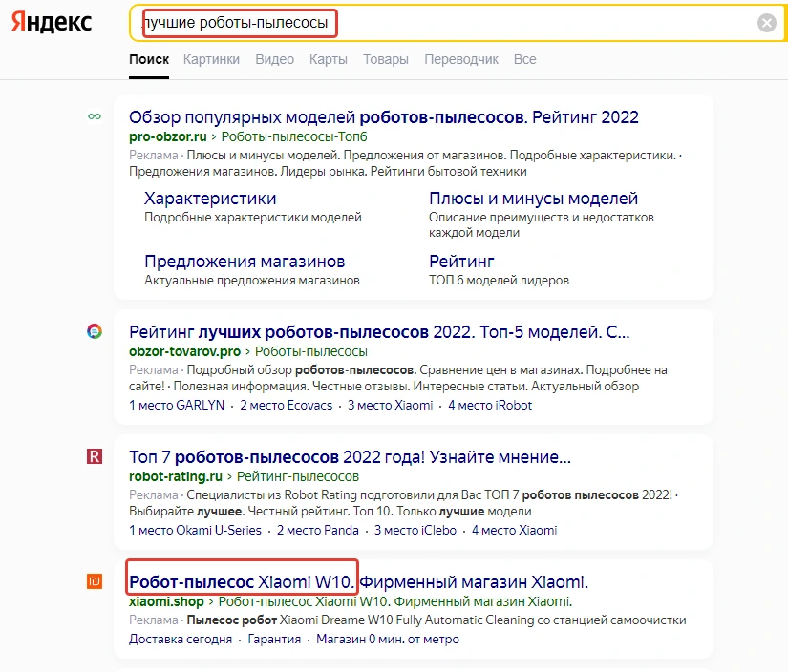Open the Yandex logo home link
The width and height of the screenshot is (788, 672).
click(x=52, y=22)
